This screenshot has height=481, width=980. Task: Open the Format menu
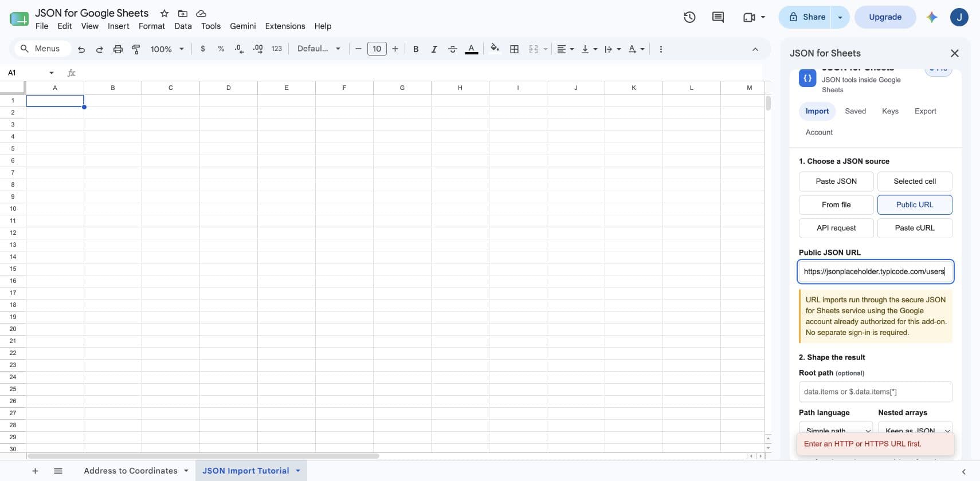(x=152, y=26)
